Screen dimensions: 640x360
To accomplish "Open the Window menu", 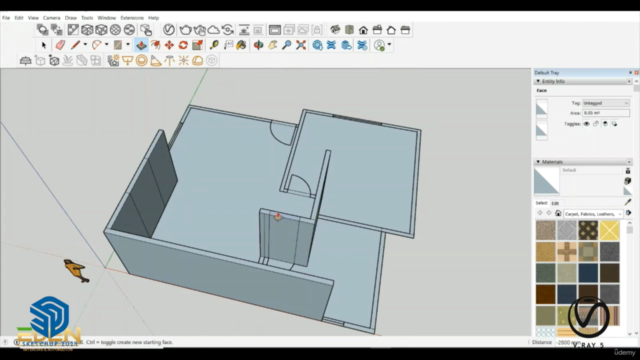I will pos(107,18).
